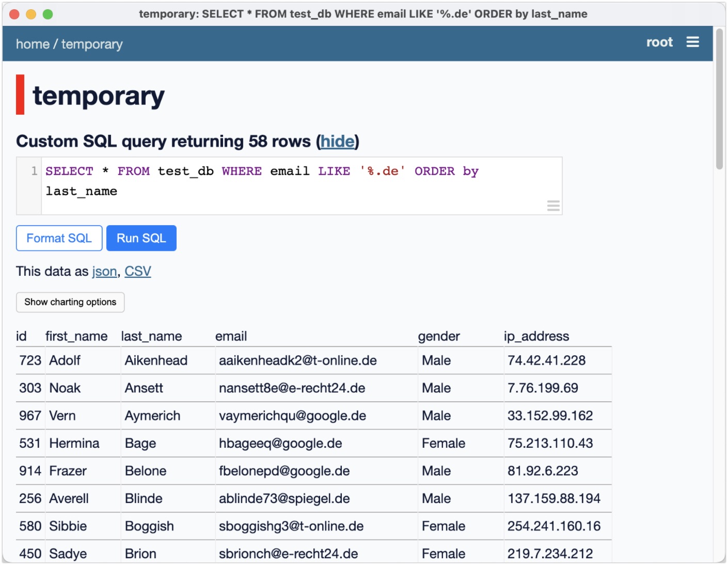Select the cell with id 303
Image resolution: width=728 pixels, height=565 pixels.
(x=30, y=388)
